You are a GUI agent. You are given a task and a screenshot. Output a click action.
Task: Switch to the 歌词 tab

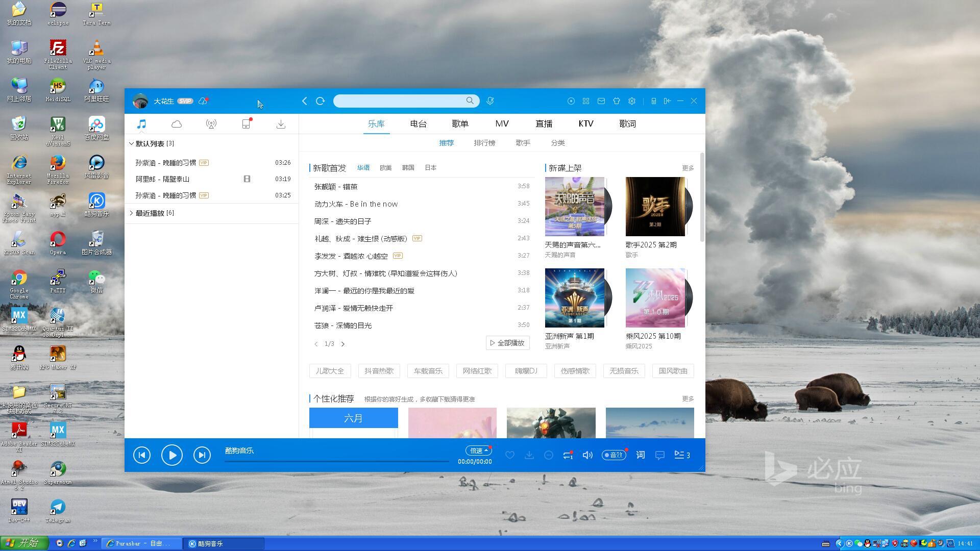coord(627,124)
